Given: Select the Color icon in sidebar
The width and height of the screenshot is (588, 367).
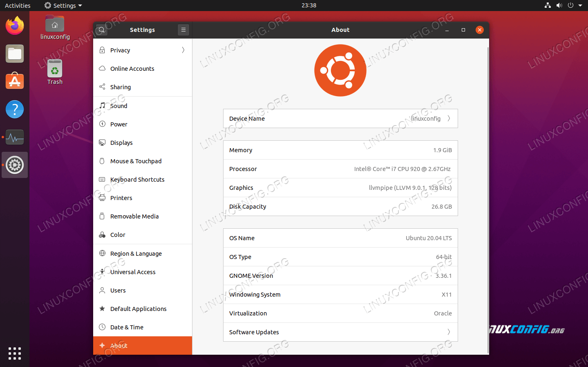Looking at the screenshot, I should [x=102, y=234].
